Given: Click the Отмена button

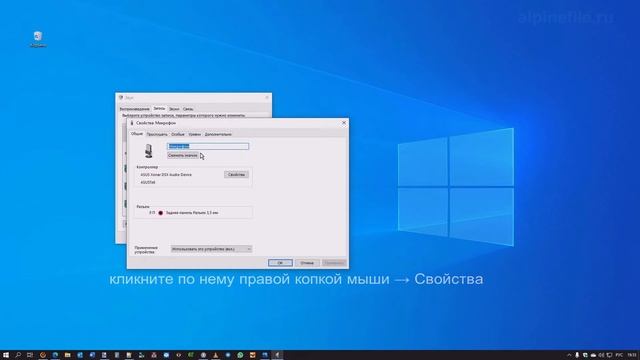Looking at the screenshot, I should coord(307,263).
